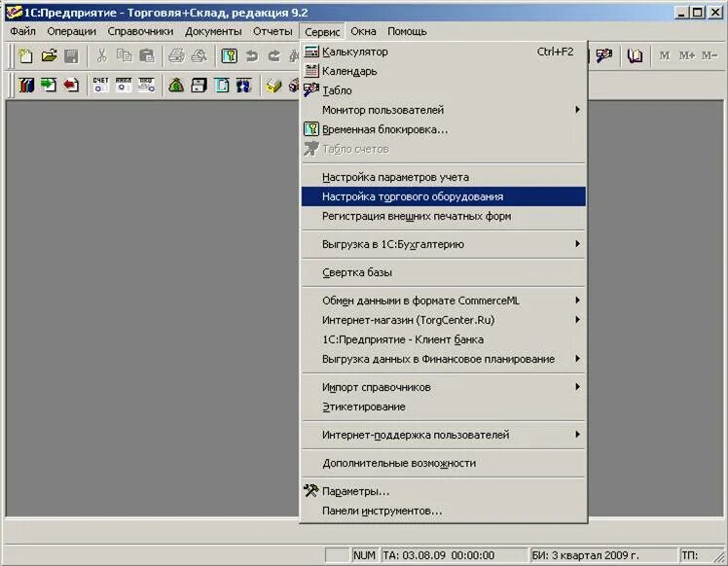Open the Окна menu
This screenshot has width=728, height=566.
coord(363,31)
